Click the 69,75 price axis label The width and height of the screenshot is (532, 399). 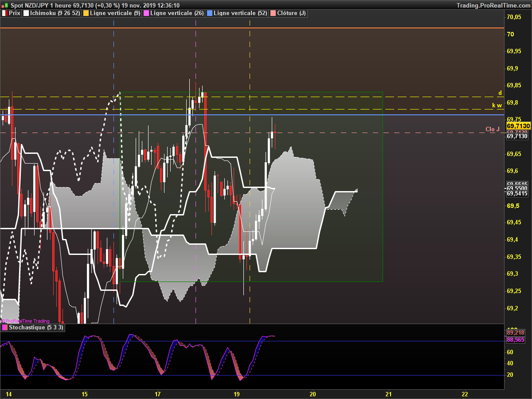coord(514,119)
